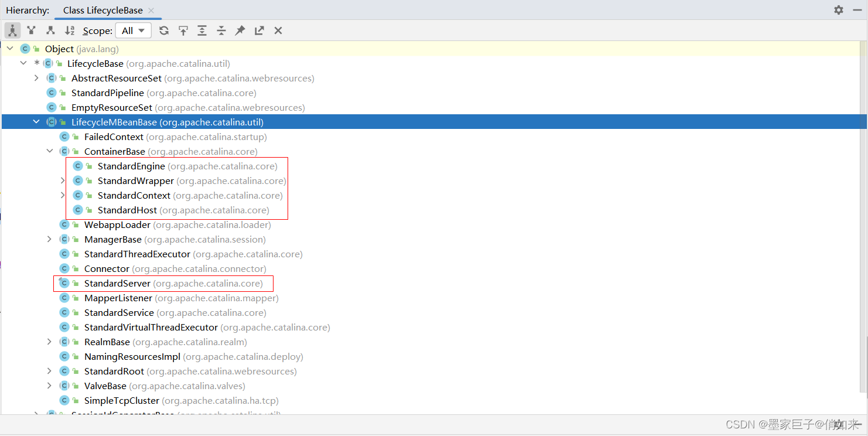Collapse the LifecycleBase node
868x436 pixels.
pos(23,63)
